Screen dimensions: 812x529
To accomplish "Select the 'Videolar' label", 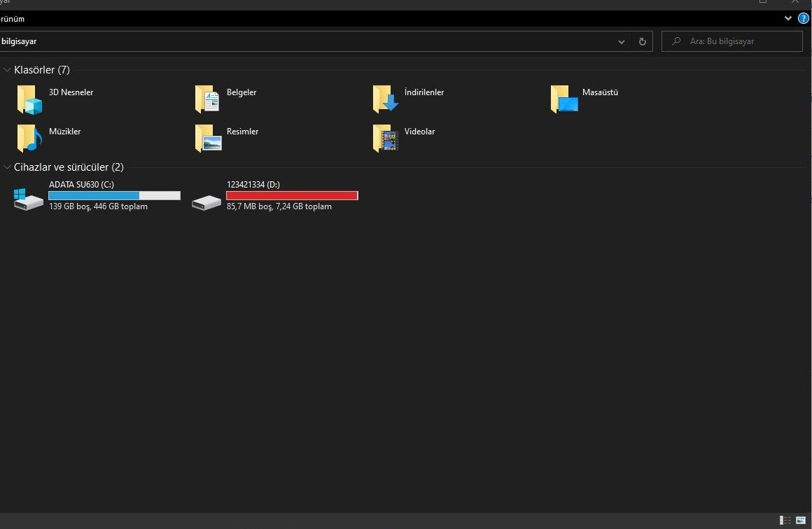I will (419, 132).
